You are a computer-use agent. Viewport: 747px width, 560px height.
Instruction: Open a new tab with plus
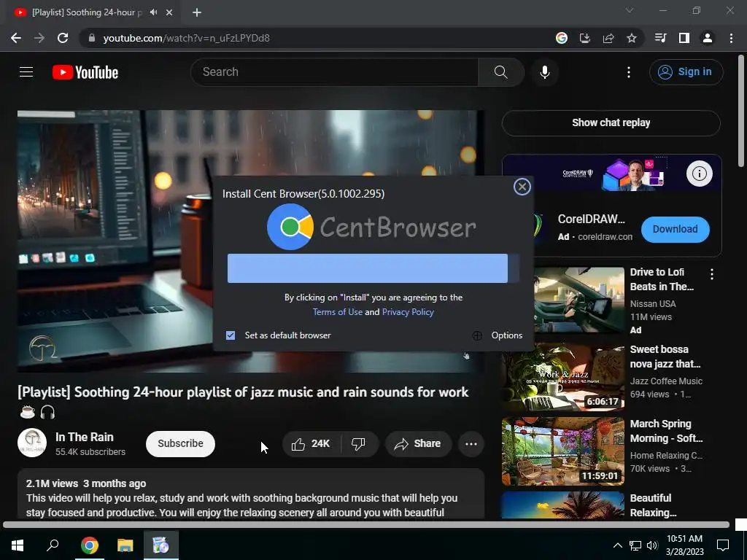point(197,12)
